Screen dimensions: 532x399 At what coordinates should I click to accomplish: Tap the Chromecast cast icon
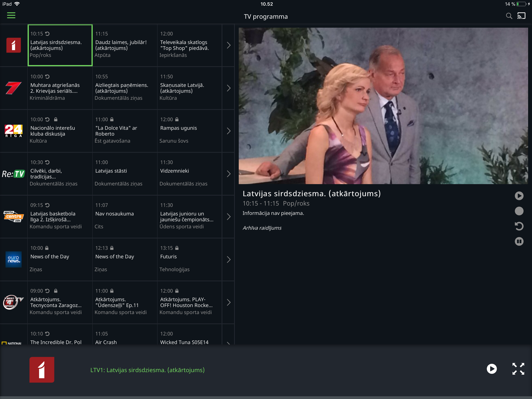[521, 16]
